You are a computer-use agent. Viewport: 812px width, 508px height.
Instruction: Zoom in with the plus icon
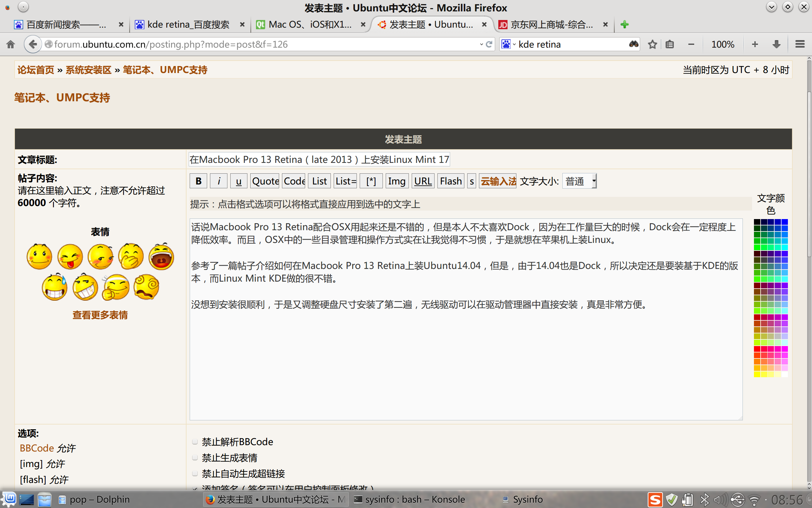coord(755,44)
